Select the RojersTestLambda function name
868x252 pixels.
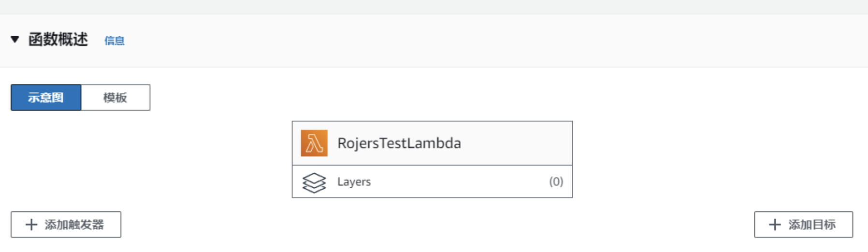tap(399, 143)
